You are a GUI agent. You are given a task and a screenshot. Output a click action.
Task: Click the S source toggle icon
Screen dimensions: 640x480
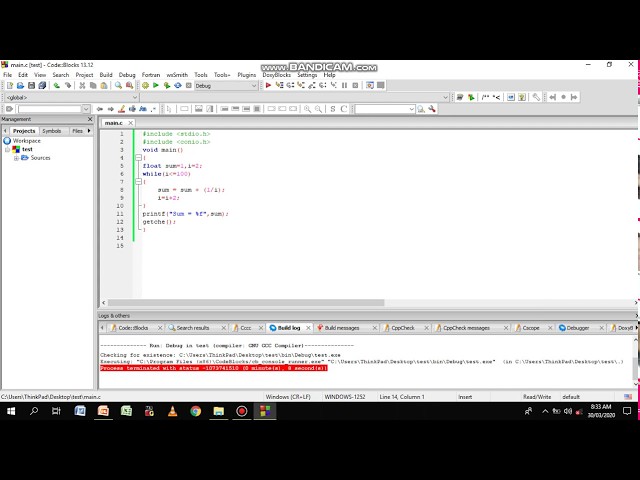pyautogui.click(x=333, y=109)
